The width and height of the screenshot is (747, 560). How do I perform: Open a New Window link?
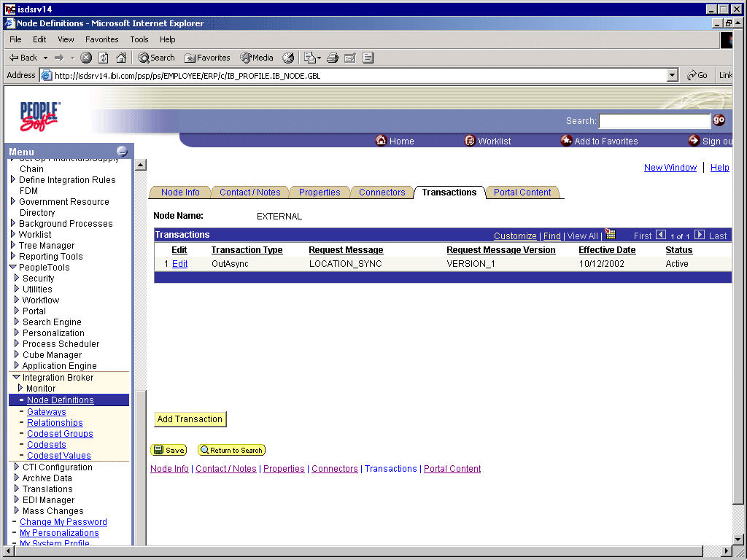tap(670, 167)
